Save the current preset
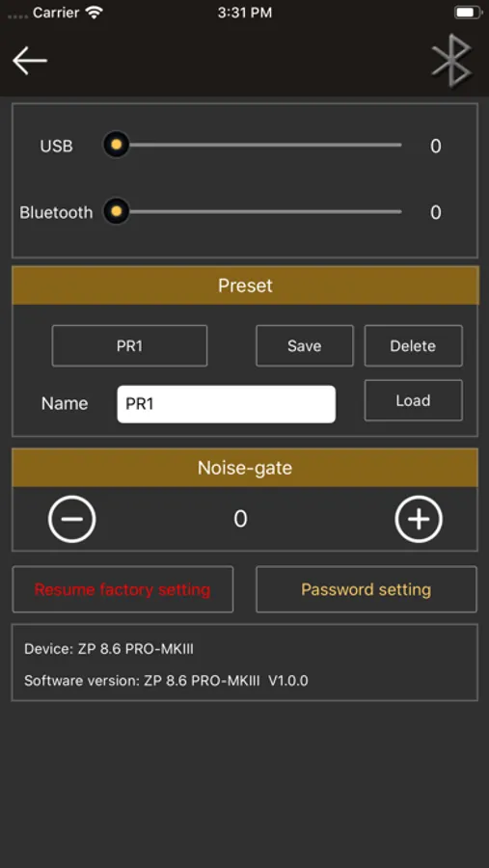 [x=305, y=346]
